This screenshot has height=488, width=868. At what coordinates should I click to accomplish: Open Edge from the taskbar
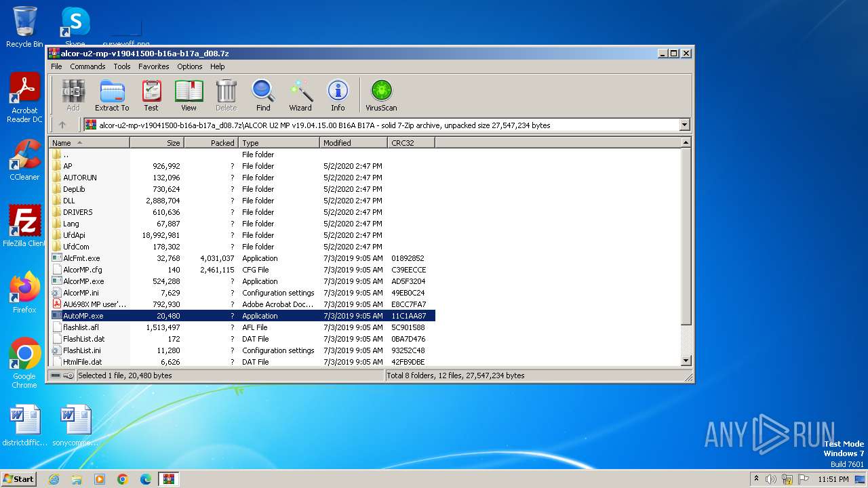[146, 479]
